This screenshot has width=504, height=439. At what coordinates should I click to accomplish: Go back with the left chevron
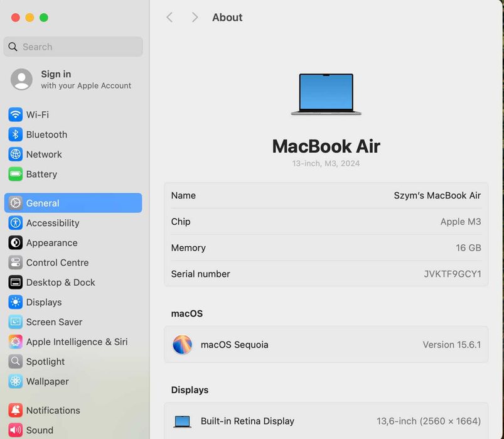(x=169, y=18)
